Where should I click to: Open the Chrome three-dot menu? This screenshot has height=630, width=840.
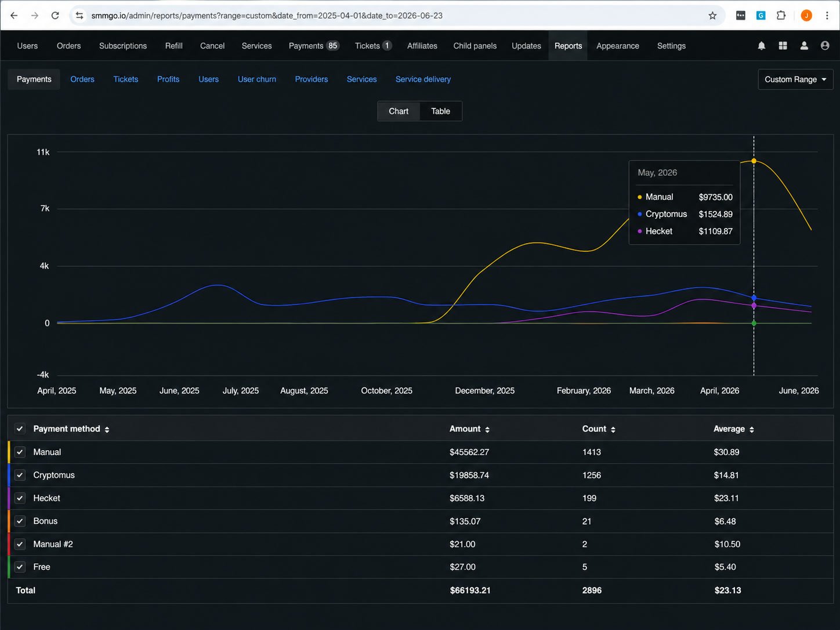point(827,16)
